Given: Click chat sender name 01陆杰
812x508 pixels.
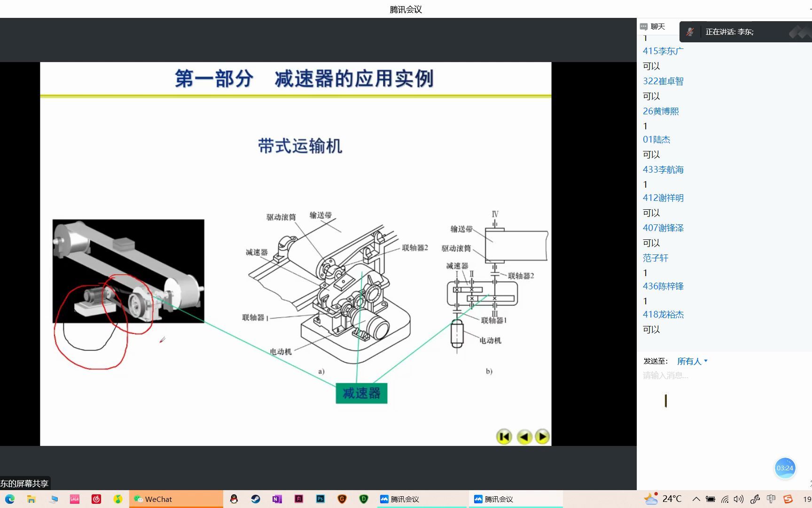Looking at the screenshot, I should click(x=656, y=139).
